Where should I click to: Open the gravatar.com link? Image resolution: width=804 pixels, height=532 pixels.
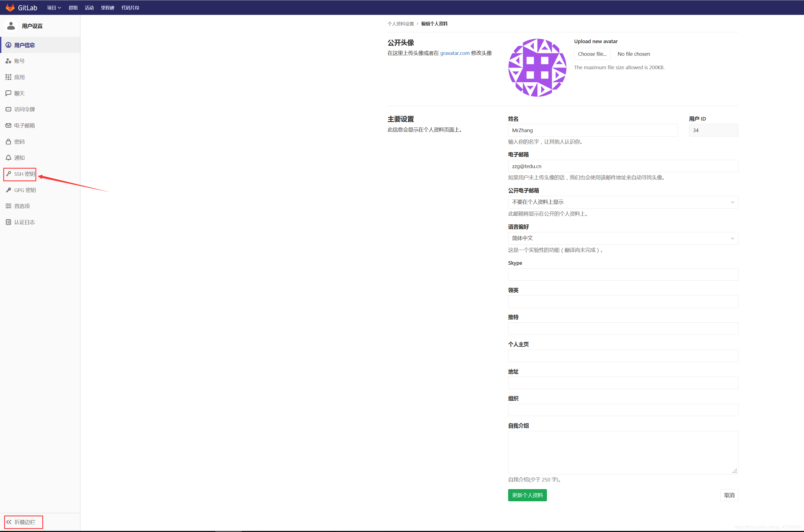coord(455,53)
